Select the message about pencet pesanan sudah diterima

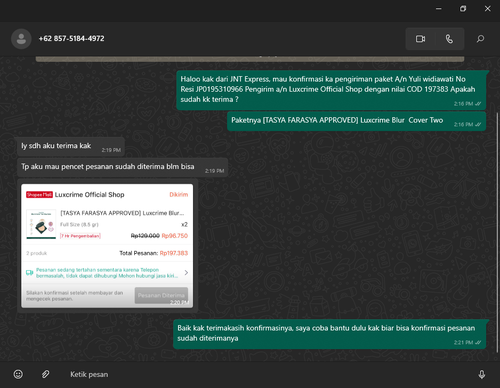click(123, 167)
